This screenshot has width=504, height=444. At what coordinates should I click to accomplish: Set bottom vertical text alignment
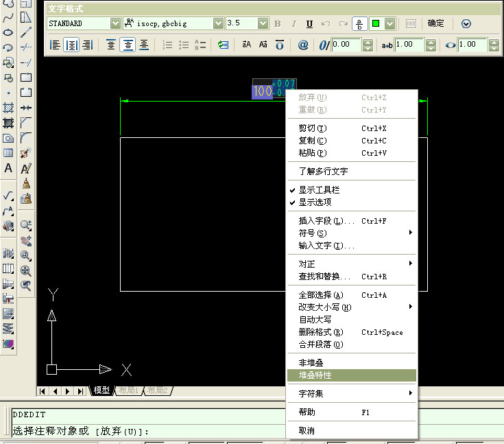click(144, 45)
